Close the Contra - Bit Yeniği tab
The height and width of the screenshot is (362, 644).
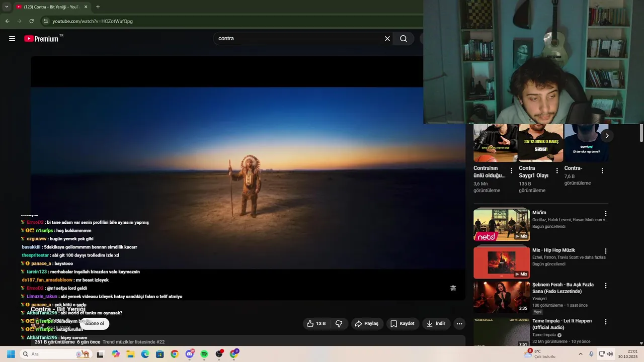[86, 7]
